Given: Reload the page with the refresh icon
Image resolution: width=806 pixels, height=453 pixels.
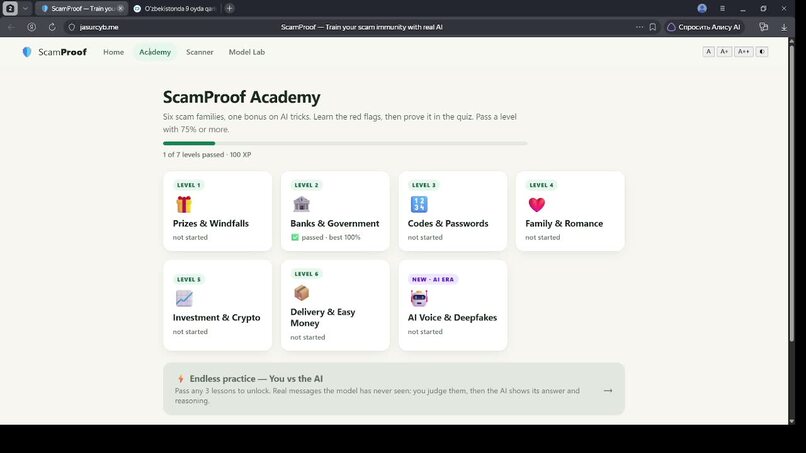Looking at the screenshot, I should (x=52, y=27).
